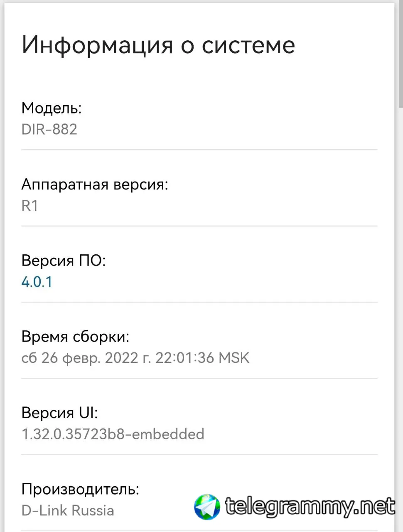
Task: Select the R1 hardware version value
Action: [30, 206]
